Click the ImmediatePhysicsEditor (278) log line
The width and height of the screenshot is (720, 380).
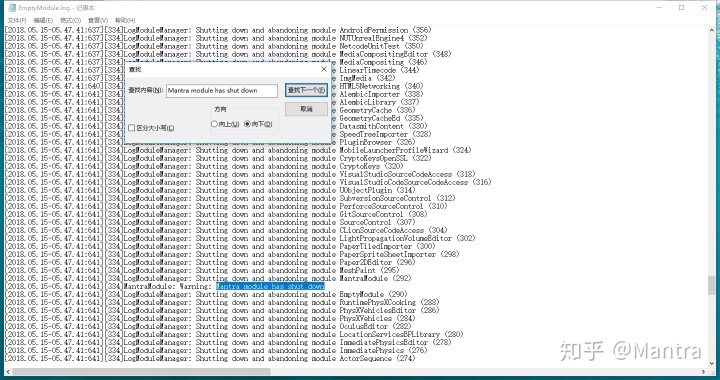point(228,342)
